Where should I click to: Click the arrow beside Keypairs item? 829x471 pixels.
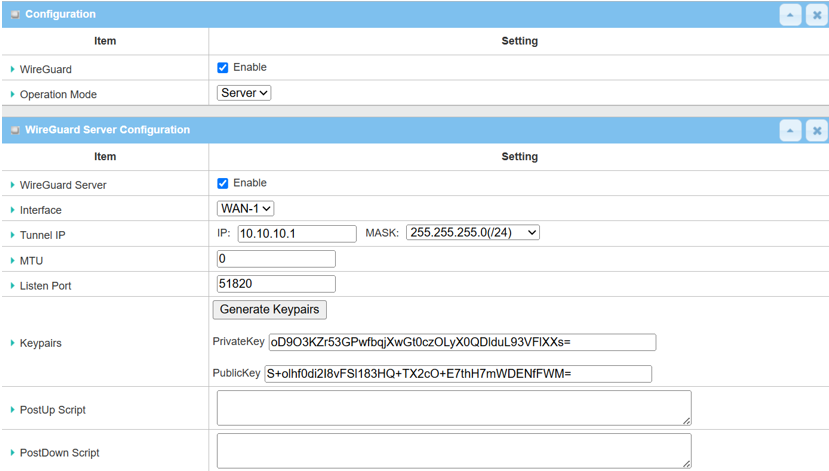pos(12,343)
